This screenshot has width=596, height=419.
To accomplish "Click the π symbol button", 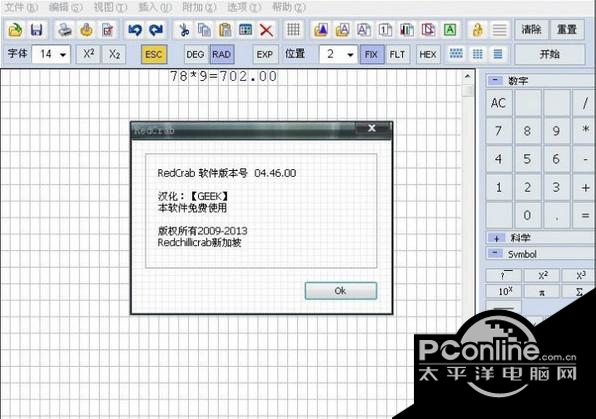I will 542,292.
